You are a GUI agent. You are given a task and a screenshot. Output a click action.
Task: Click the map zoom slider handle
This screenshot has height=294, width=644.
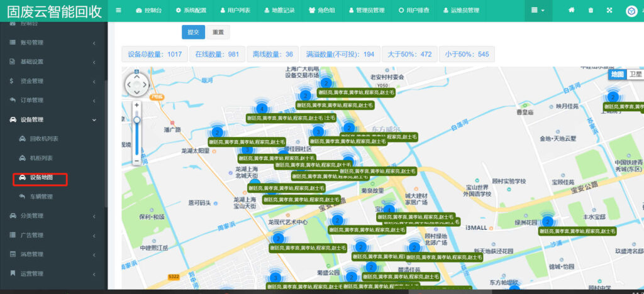136,119
